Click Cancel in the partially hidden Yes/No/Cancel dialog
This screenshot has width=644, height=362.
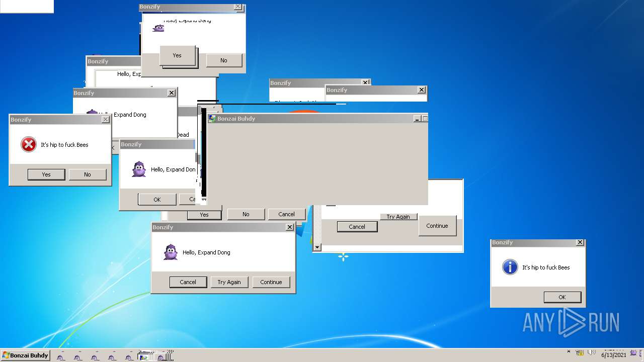pos(287,214)
